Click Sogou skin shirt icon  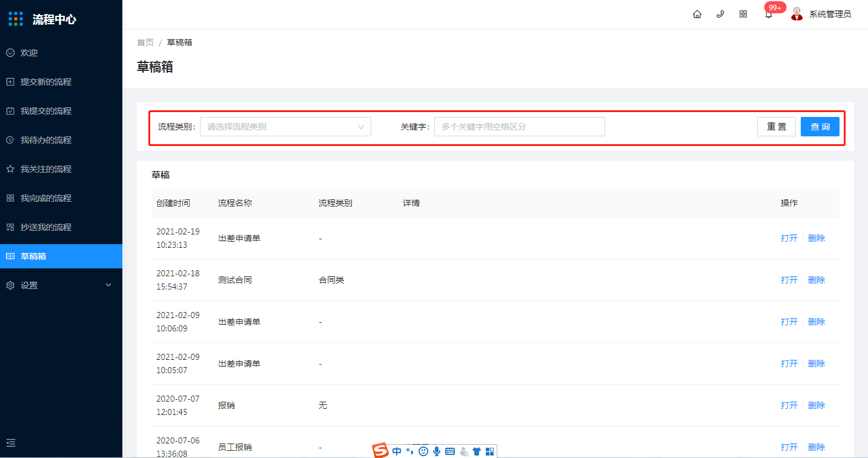coord(477,451)
